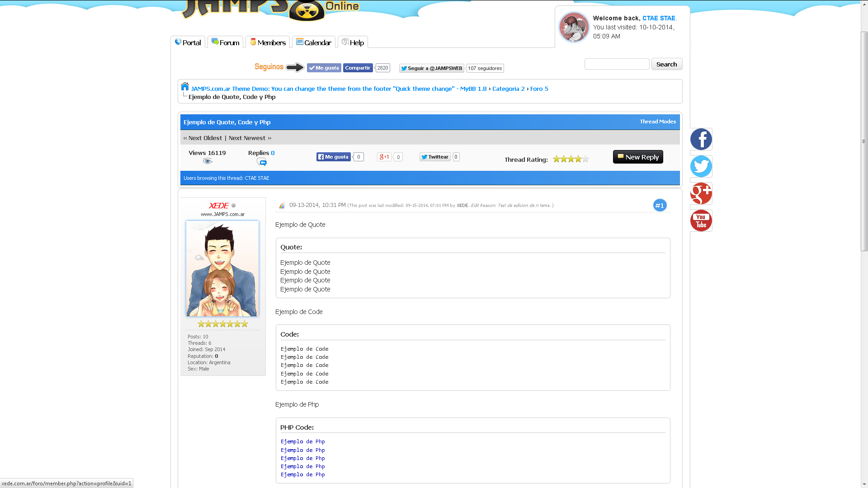Open the Foro 5 breadcrumb link
This screenshot has height=488, width=868.
coord(539,89)
